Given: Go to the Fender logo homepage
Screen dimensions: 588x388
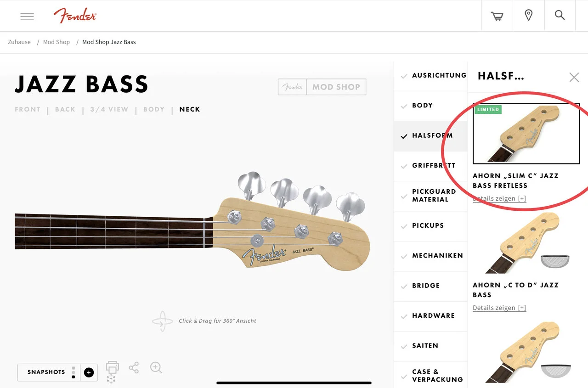Looking at the screenshot, I should pos(75,16).
